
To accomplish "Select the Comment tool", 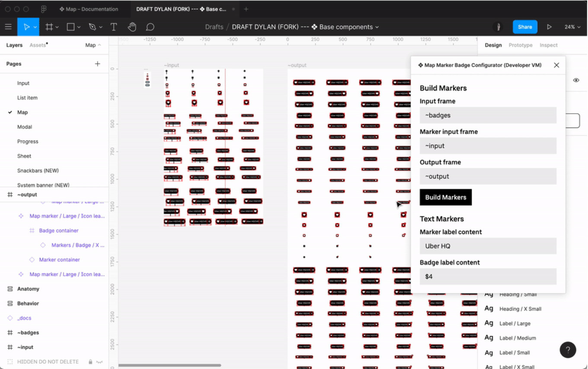I will pyautogui.click(x=150, y=27).
